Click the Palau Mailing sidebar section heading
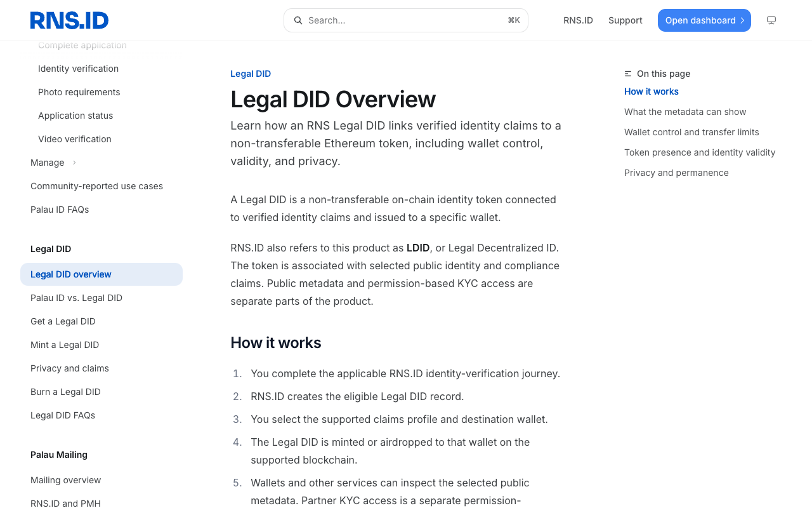 [x=59, y=455]
